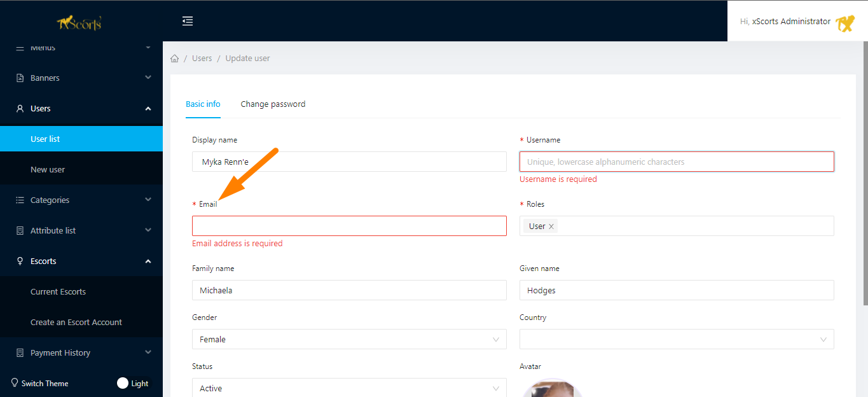
Task: Open the New user menu item
Action: [x=81, y=169]
